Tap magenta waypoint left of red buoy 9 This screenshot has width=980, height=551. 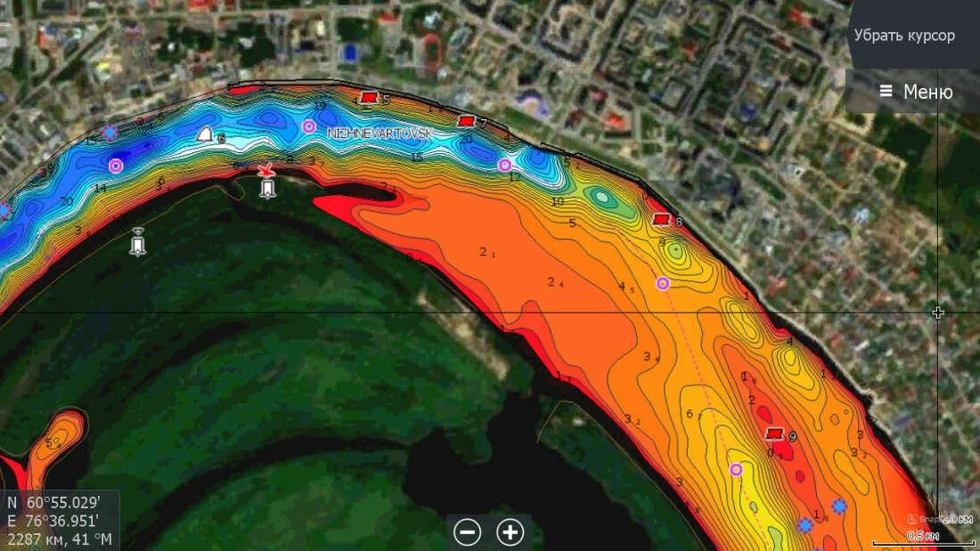pyautogui.click(x=736, y=469)
